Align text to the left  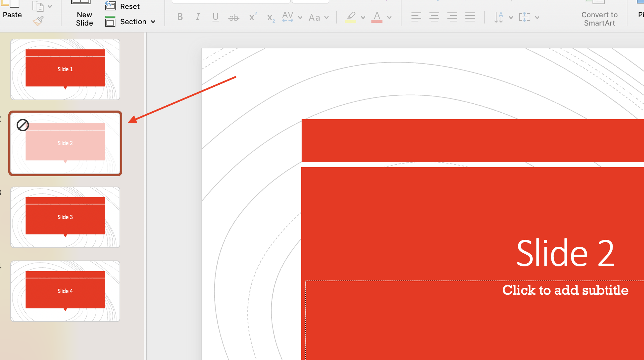coord(416,17)
